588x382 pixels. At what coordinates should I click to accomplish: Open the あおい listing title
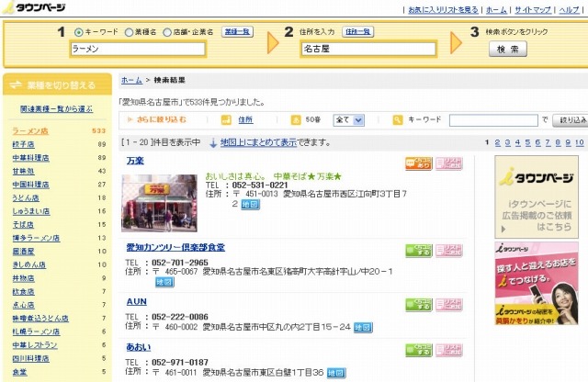[x=139, y=347]
